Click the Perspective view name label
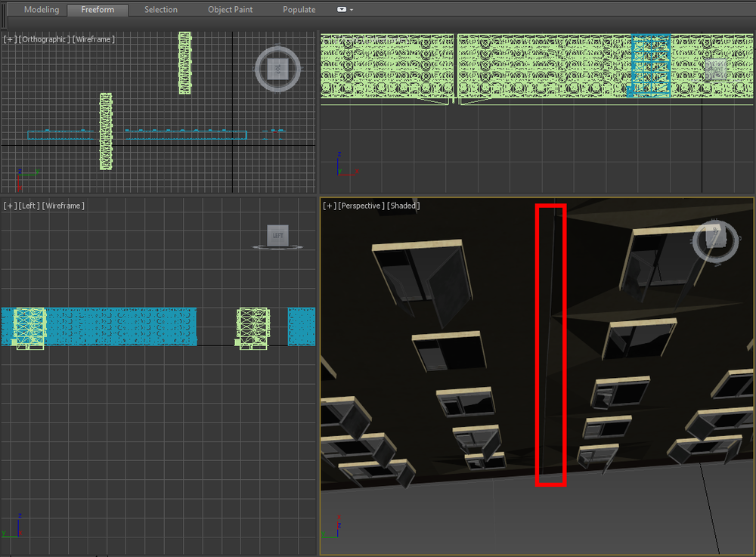The image size is (756, 557). click(362, 206)
